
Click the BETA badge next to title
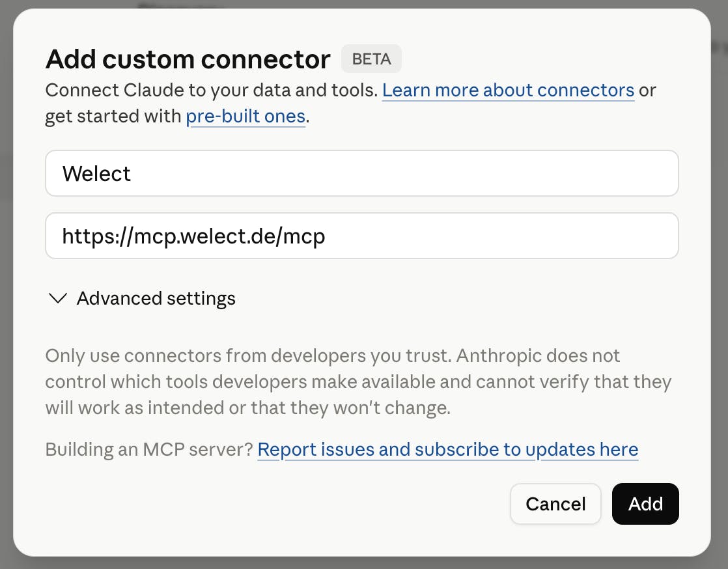point(371,59)
